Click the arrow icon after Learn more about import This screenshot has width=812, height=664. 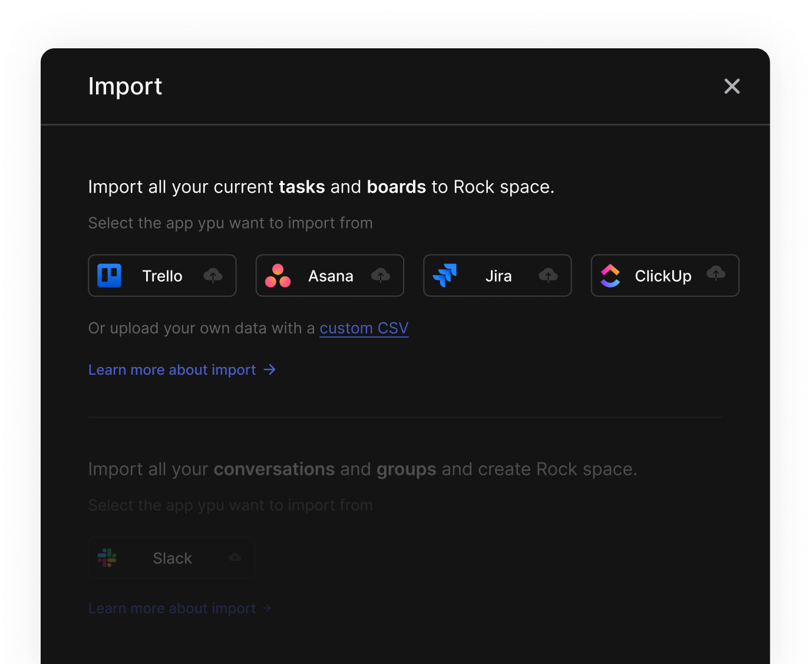pos(269,369)
